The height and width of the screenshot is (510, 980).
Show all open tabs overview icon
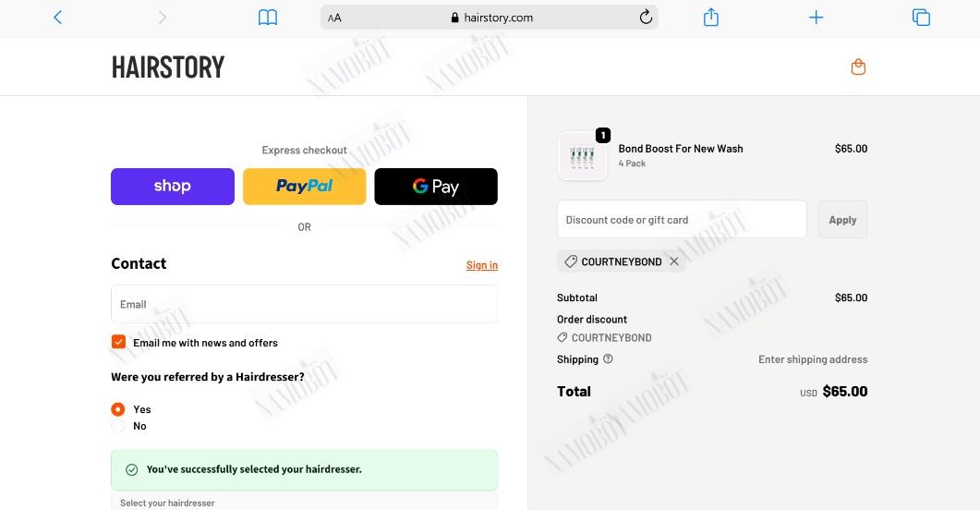pyautogui.click(x=921, y=18)
